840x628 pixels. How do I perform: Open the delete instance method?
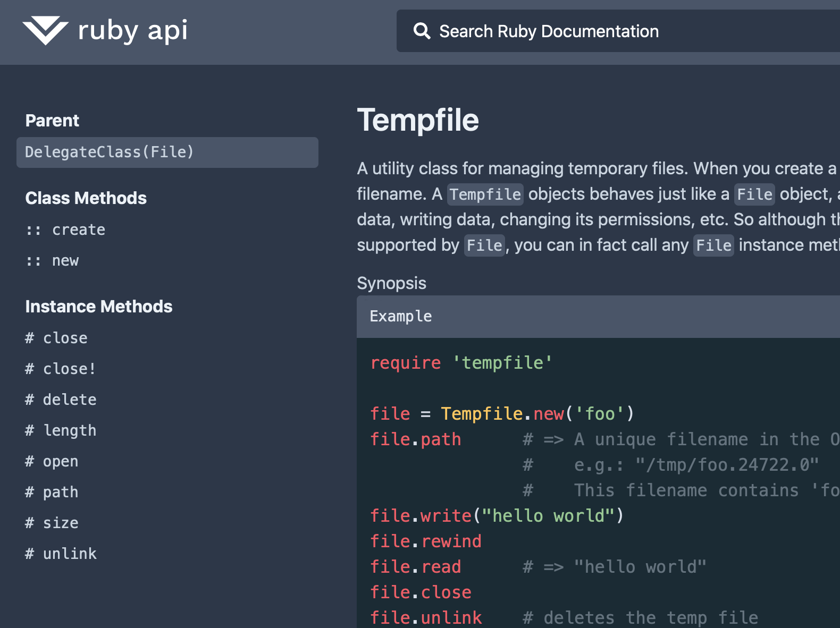click(61, 400)
